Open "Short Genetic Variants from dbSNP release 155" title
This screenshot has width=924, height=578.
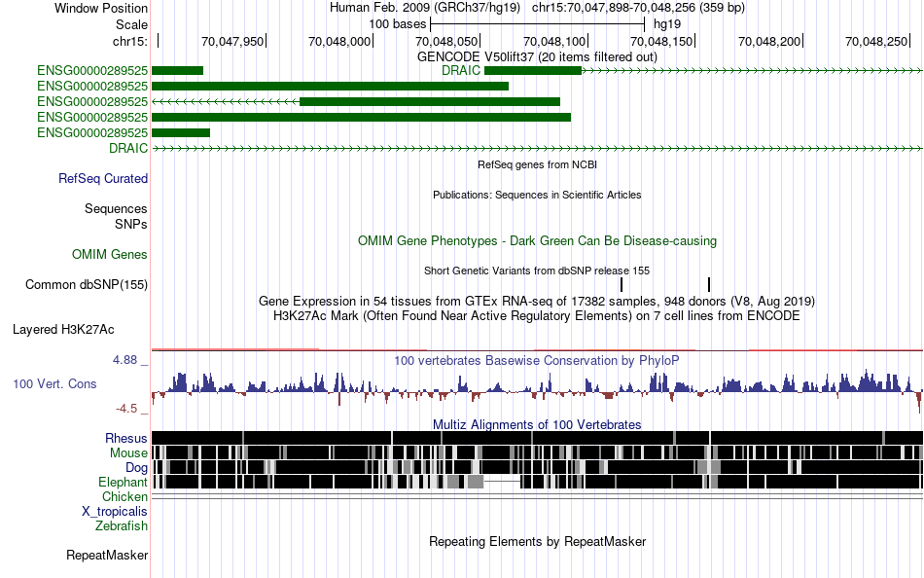[x=537, y=271]
